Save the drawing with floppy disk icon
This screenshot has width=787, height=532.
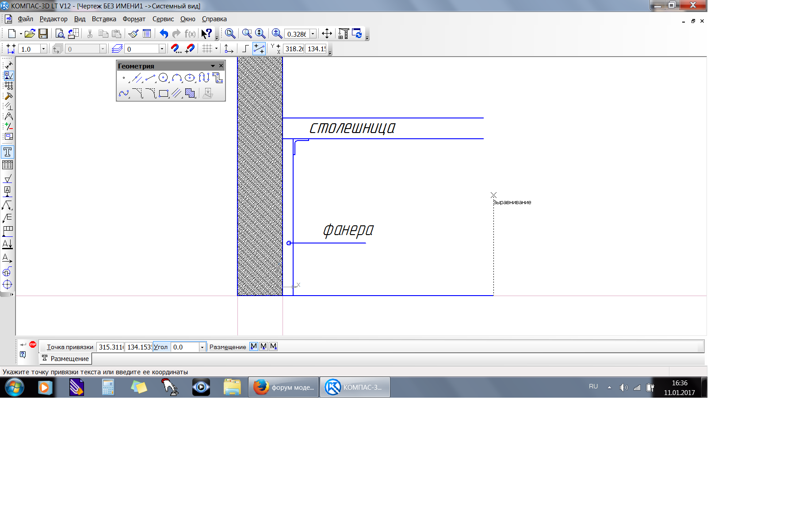(x=43, y=34)
